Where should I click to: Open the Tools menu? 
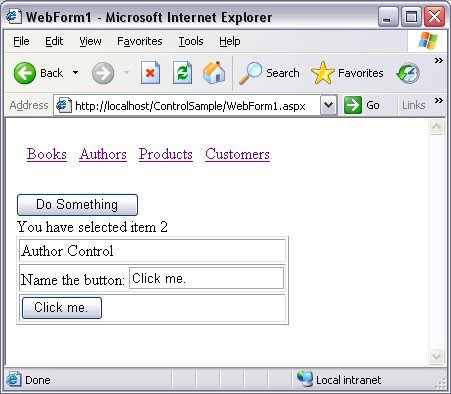pos(191,41)
